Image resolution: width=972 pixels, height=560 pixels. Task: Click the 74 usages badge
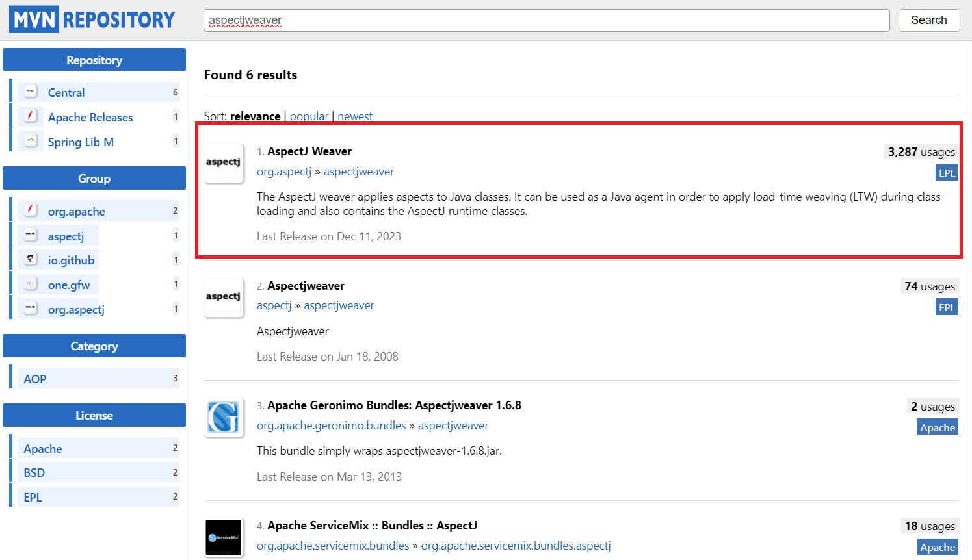tap(930, 286)
